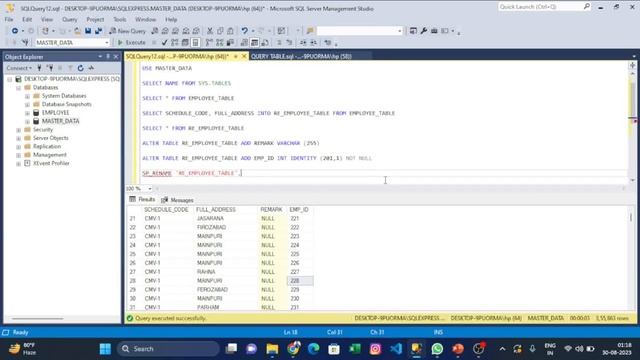Viewport: 640px width, 360px height.
Task: Switch to QUERY TABLE.sql tab
Action: 301,56
